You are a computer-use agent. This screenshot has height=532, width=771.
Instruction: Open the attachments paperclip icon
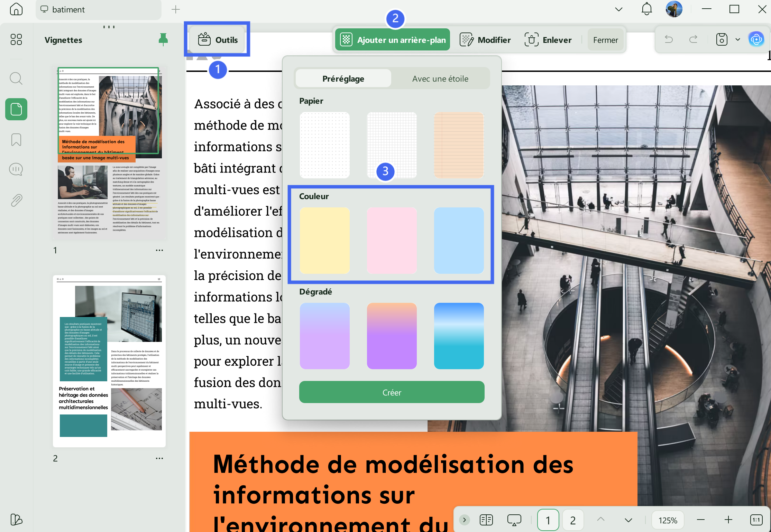pos(16,200)
